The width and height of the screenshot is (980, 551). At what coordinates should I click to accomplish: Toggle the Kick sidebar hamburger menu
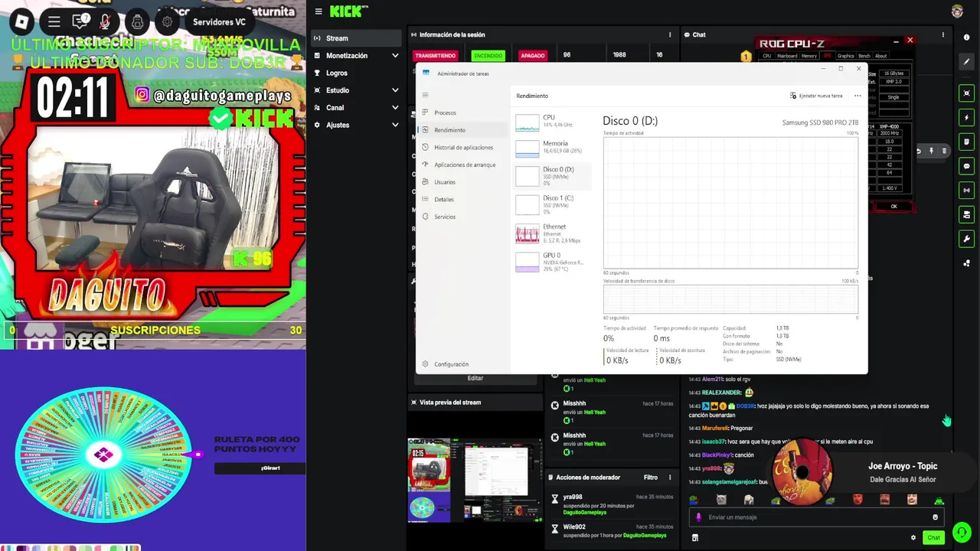tap(318, 11)
